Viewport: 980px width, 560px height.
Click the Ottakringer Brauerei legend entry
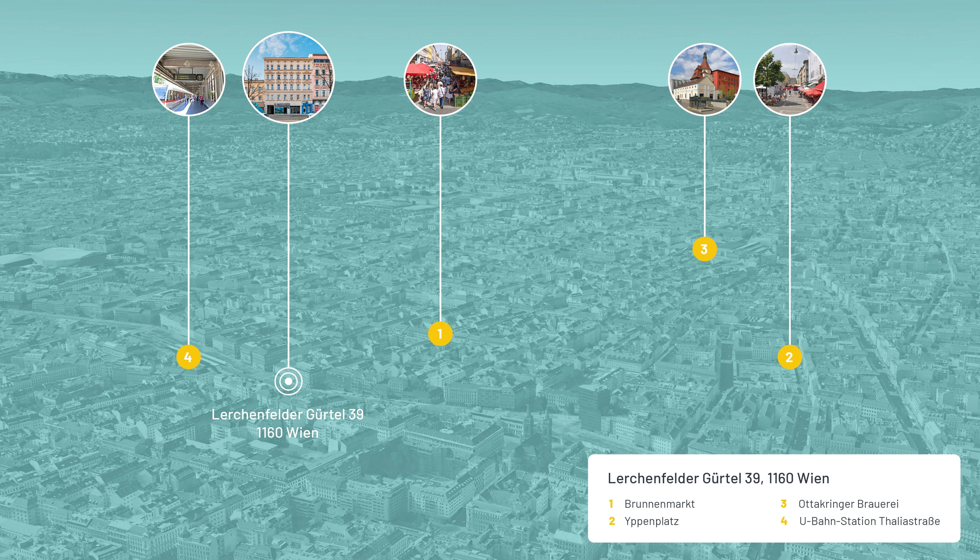(848, 504)
